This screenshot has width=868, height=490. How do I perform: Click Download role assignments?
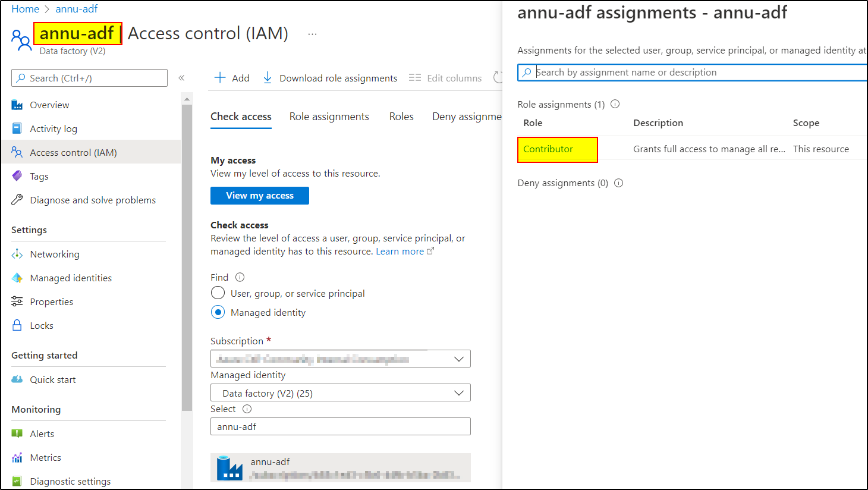click(x=330, y=78)
